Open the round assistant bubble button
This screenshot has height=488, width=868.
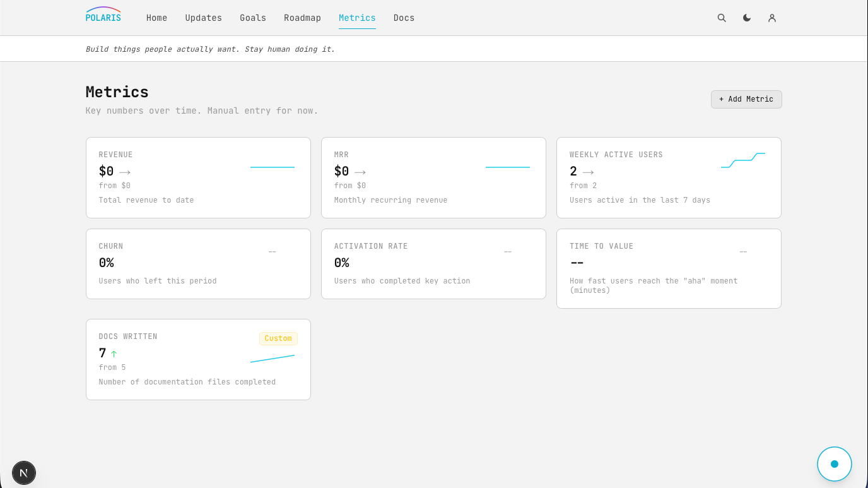(835, 464)
